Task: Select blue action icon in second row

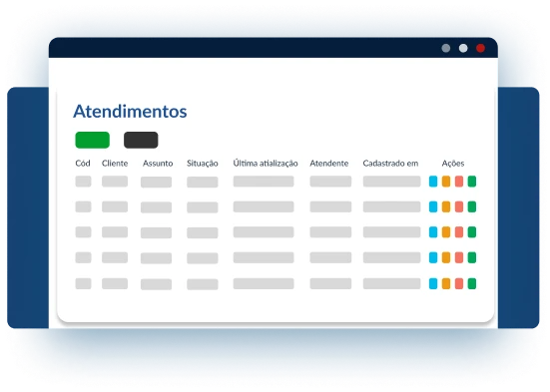Action: [433, 206]
